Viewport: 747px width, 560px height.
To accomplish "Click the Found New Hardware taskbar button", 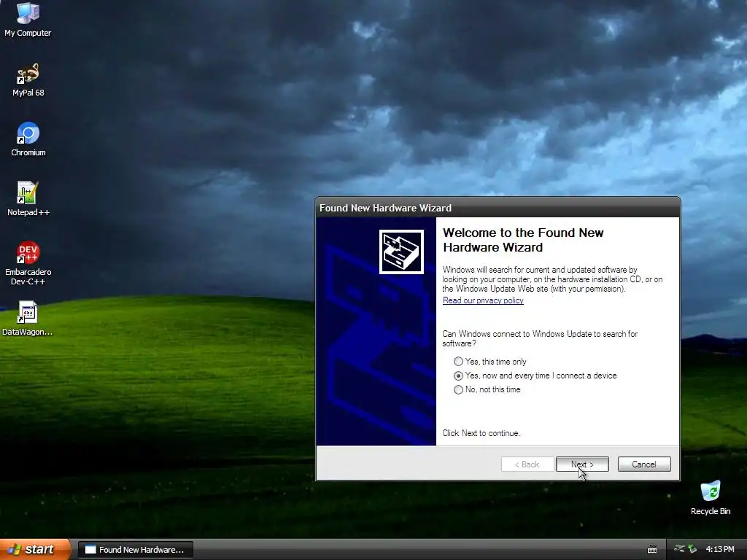I will 135,550.
